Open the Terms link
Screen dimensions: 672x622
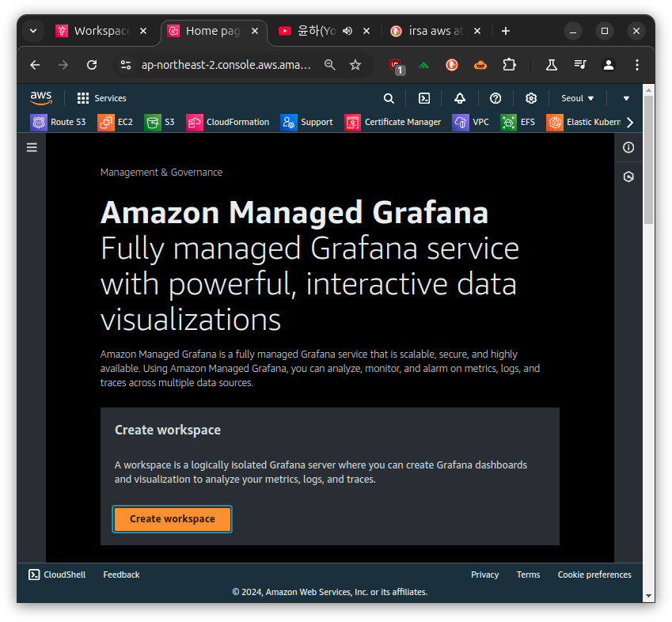528,575
